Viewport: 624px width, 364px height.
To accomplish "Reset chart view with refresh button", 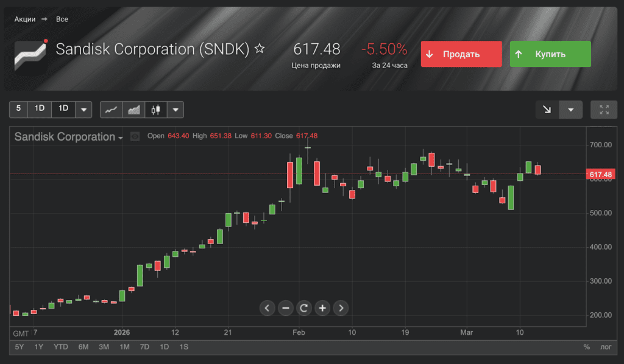I will click(304, 308).
